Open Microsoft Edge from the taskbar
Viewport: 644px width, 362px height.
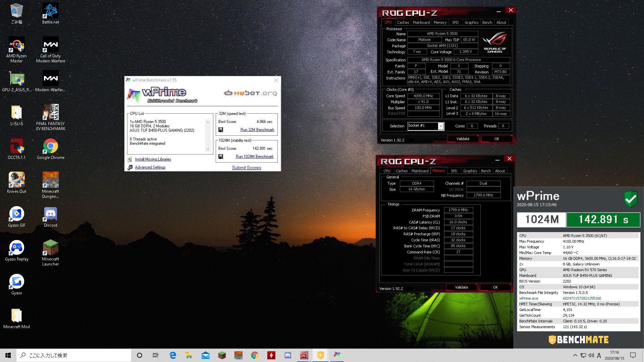point(173,355)
